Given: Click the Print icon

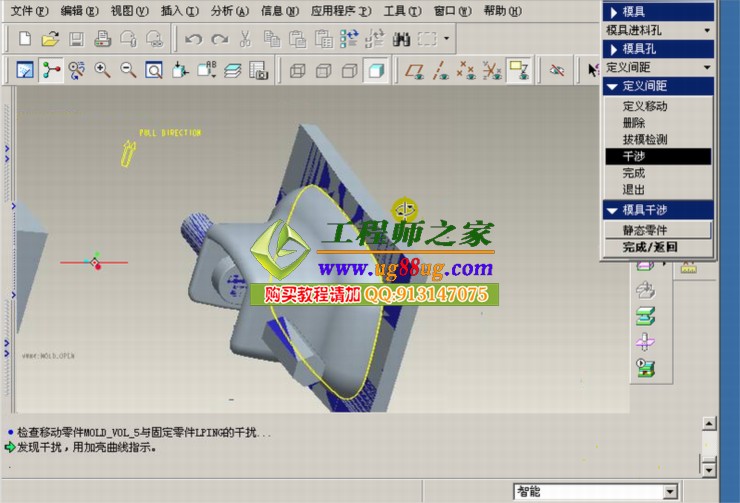Looking at the screenshot, I should tap(102, 40).
